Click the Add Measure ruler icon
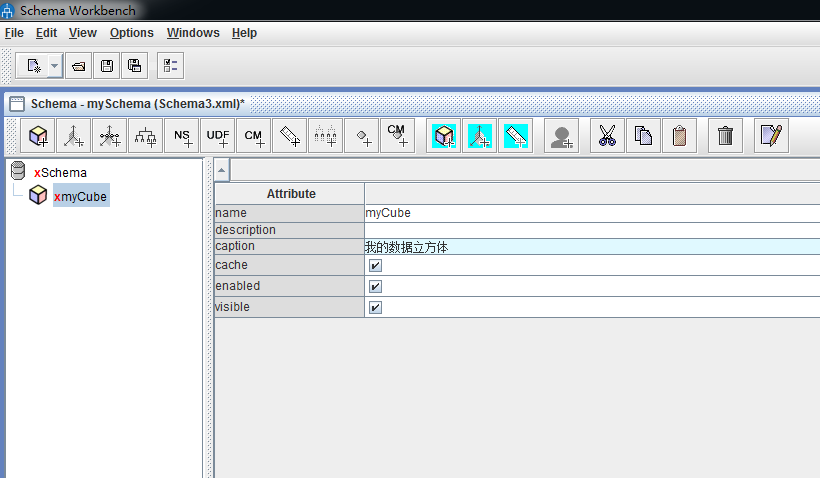 [290, 136]
